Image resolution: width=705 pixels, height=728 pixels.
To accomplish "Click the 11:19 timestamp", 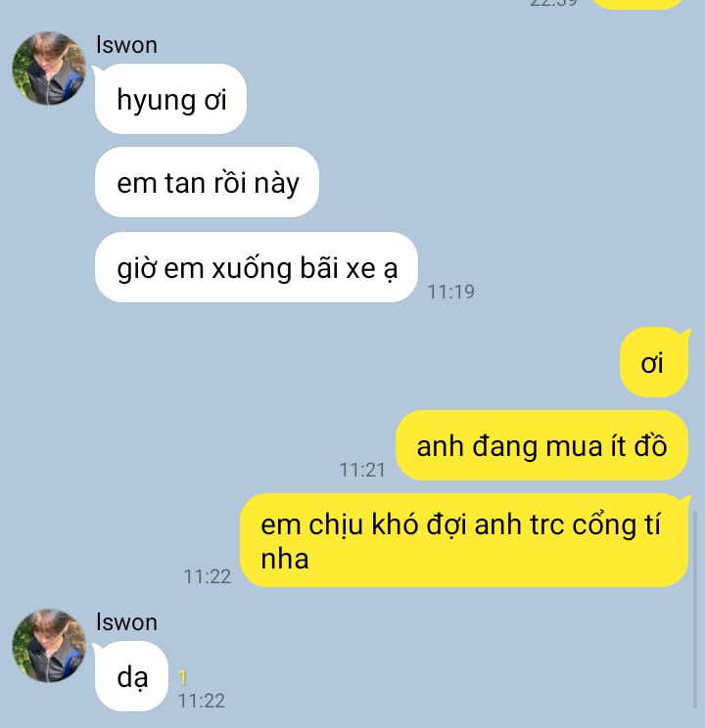I will (450, 292).
